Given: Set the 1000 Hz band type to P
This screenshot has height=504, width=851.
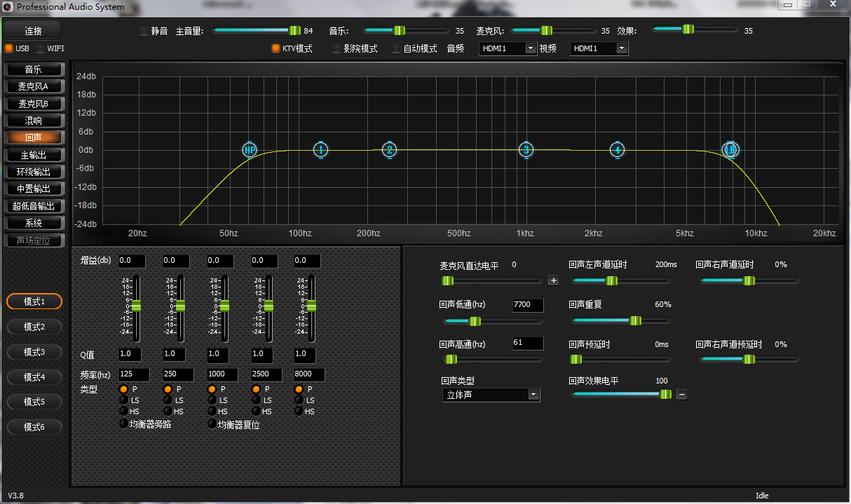Looking at the screenshot, I should pyautogui.click(x=212, y=388).
